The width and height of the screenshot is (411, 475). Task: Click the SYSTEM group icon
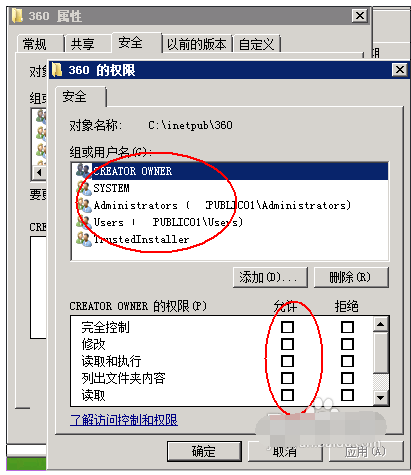tap(84, 188)
